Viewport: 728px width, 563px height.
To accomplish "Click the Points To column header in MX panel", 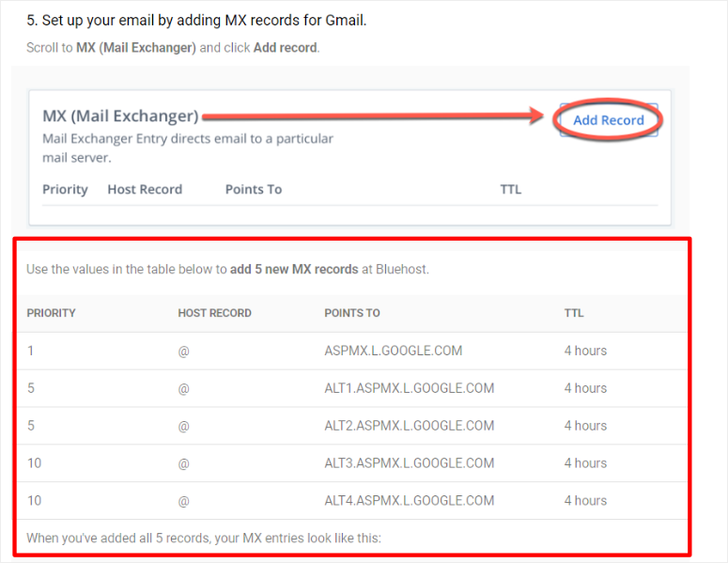I will [254, 190].
